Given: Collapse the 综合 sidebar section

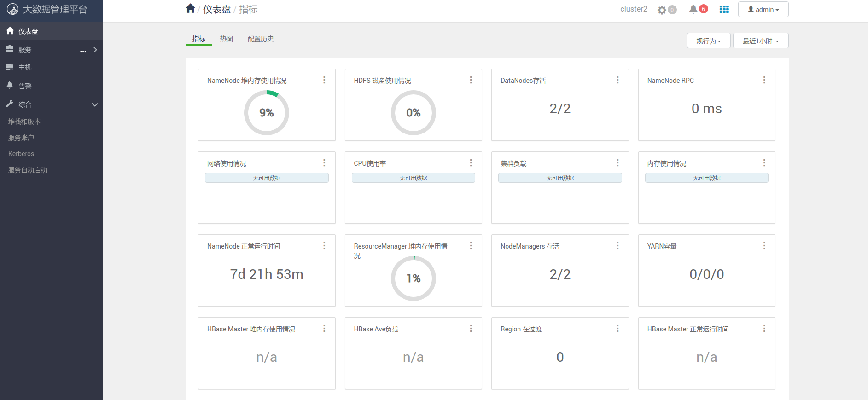Looking at the screenshot, I should click(x=95, y=105).
